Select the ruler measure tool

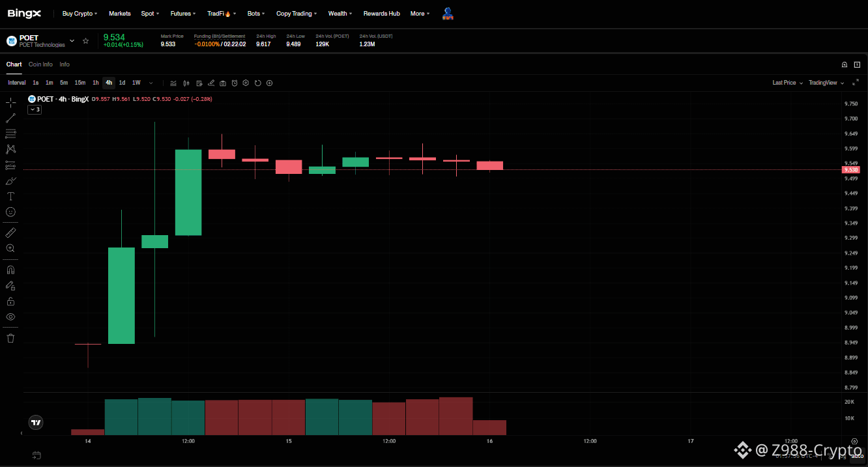point(10,233)
